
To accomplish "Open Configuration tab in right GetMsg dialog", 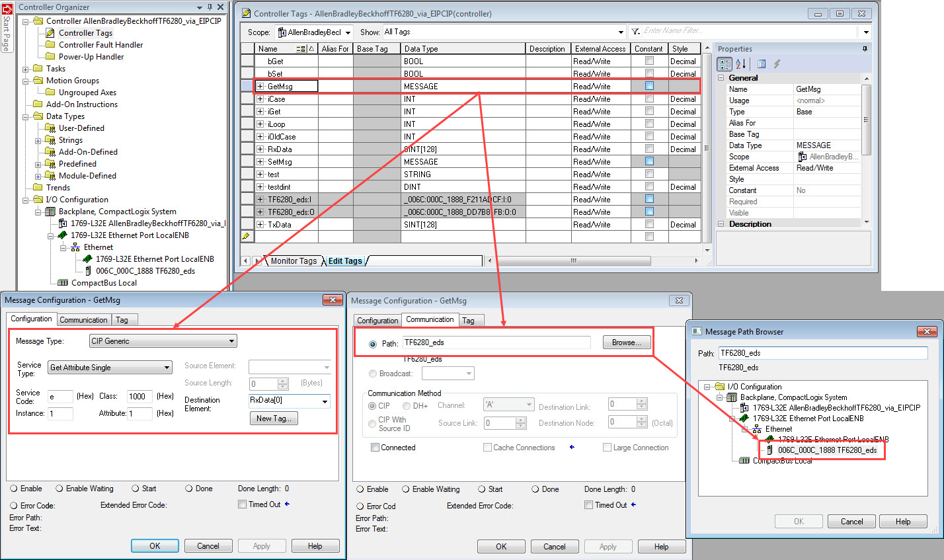I will click(377, 321).
